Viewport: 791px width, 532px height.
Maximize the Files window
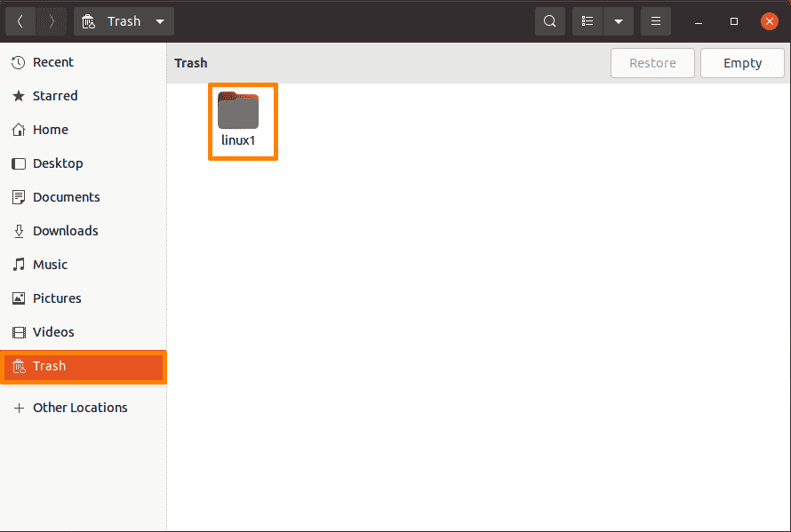(734, 21)
